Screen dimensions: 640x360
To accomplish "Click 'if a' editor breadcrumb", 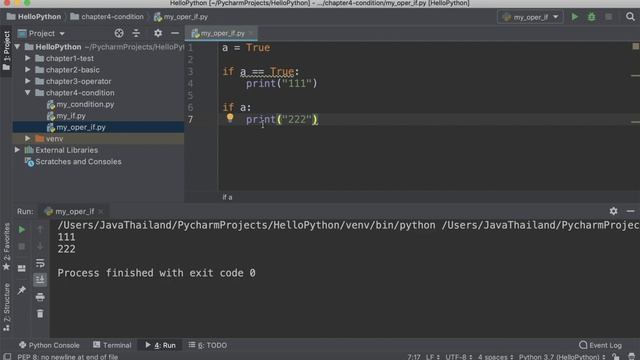I will 227,197.
